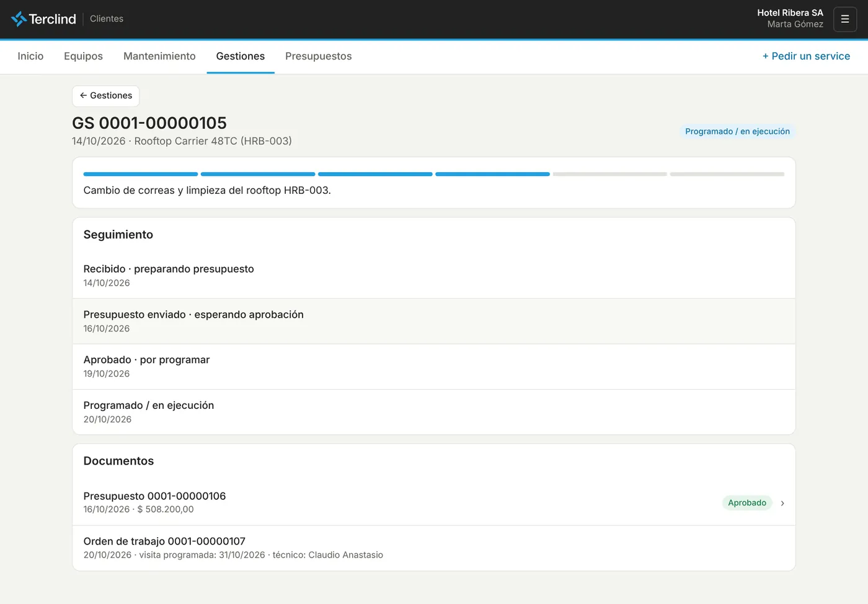Click the last grey progress bar segment
Screen dimensions: 868x604
pyautogui.click(x=727, y=174)
